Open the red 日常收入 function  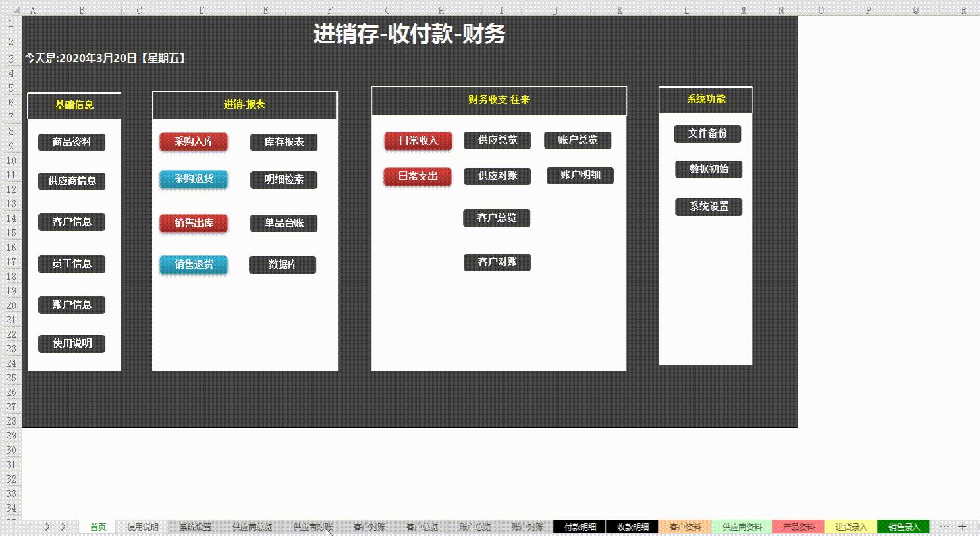(418, 140)
